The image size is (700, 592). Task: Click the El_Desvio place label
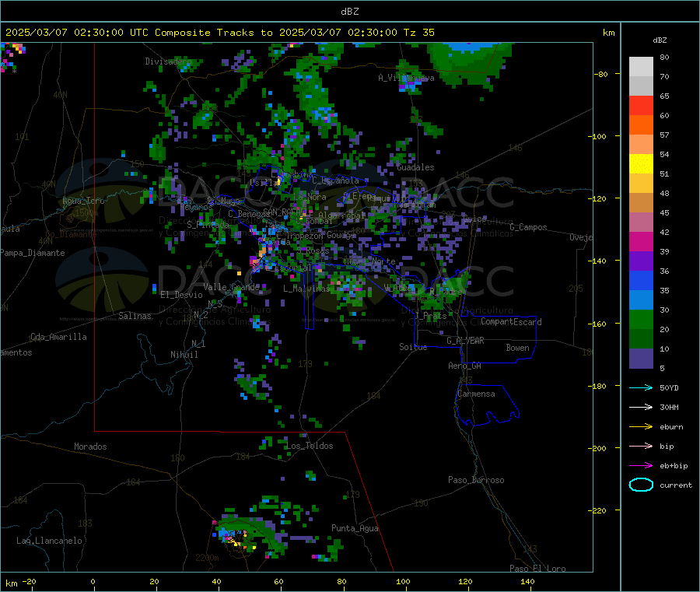181,295
